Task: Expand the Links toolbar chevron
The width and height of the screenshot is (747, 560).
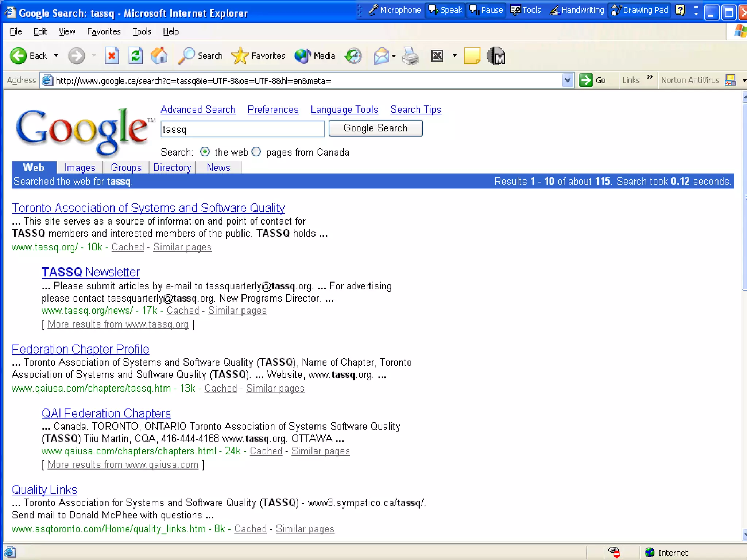Action: (x=650, y=77)
